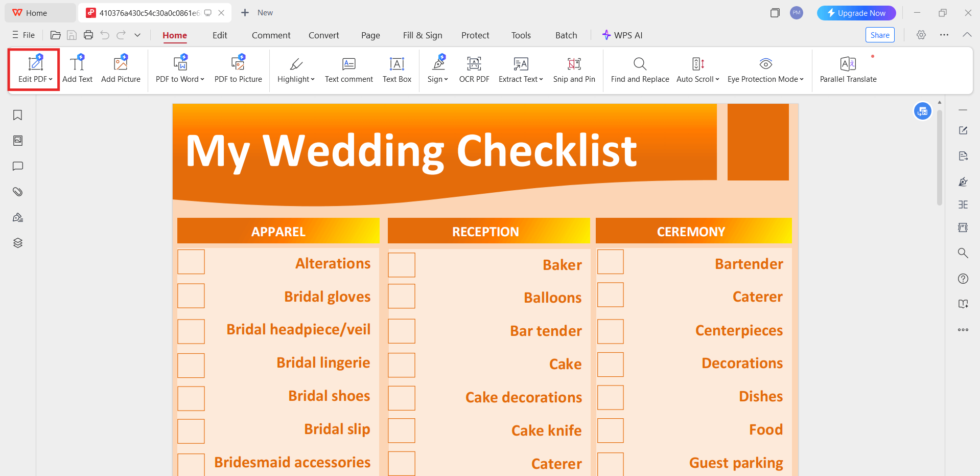Open WPS AI assistant
The width and height of the screenshot is (980, 476).
[x=622, y=35]
